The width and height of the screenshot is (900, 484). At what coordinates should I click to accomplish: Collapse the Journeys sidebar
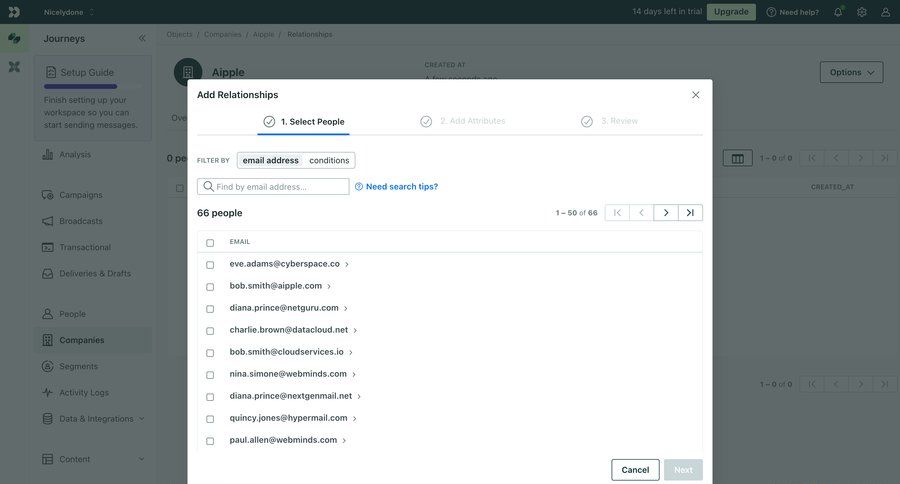point(142,38)
